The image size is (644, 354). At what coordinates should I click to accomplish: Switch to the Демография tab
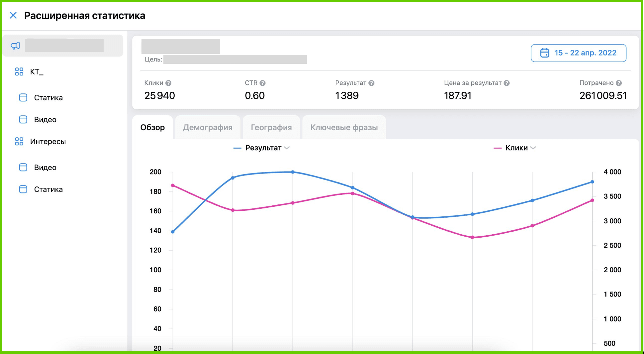(x=208, y=128)
